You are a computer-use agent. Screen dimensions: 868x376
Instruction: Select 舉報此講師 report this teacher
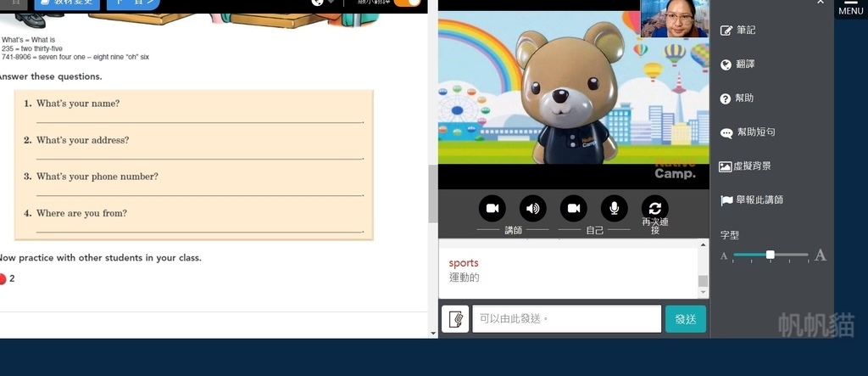pyautogui.click(x=751, y=199)
